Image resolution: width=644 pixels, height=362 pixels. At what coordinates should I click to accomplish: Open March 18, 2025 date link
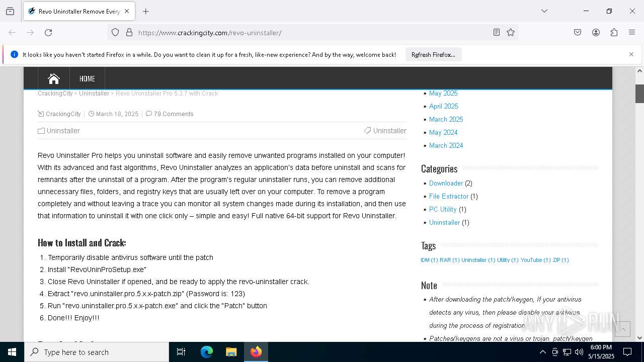click(117, 114)
